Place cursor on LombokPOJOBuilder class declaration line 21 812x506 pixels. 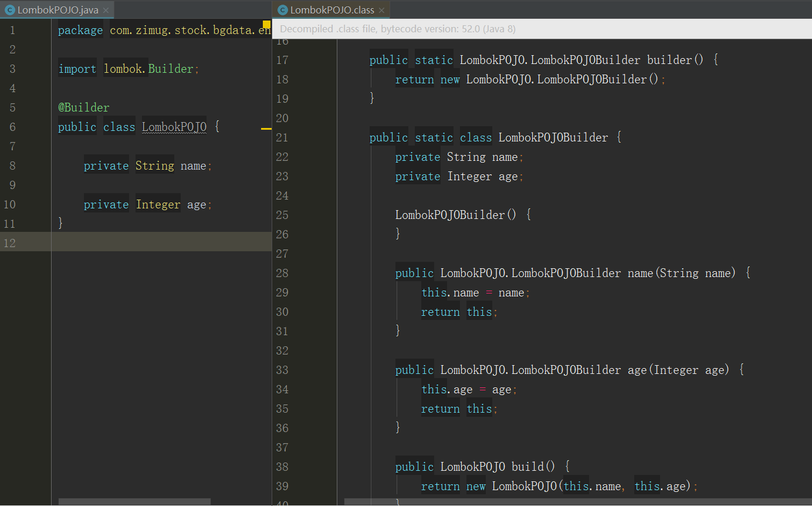pos(553,137)
